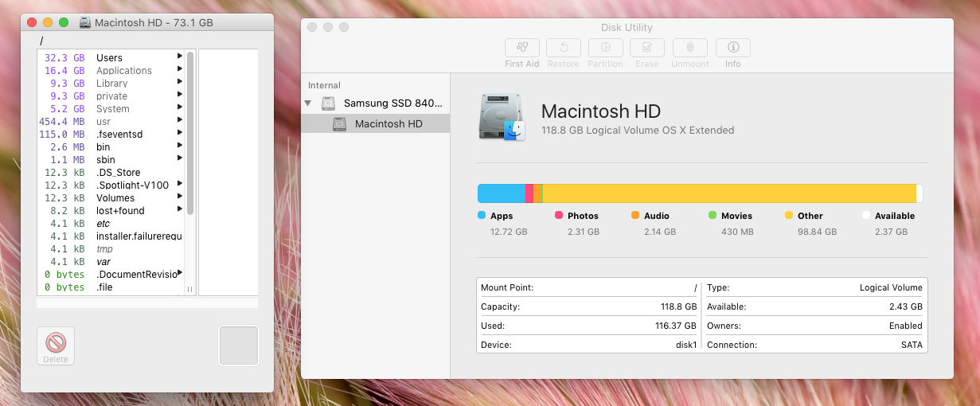
Task: Collapse the Samsung SSD disclosure triangle
Action: pos(308,103)
